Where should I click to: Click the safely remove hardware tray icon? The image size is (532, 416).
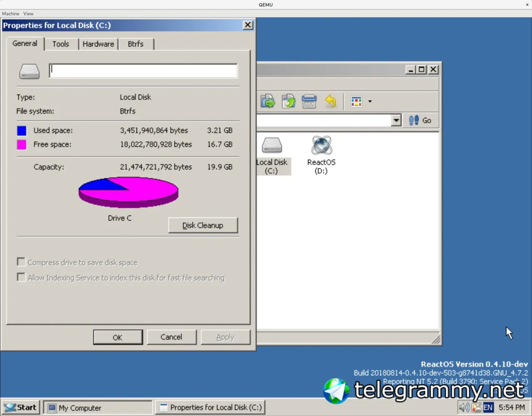coord(476,407)
